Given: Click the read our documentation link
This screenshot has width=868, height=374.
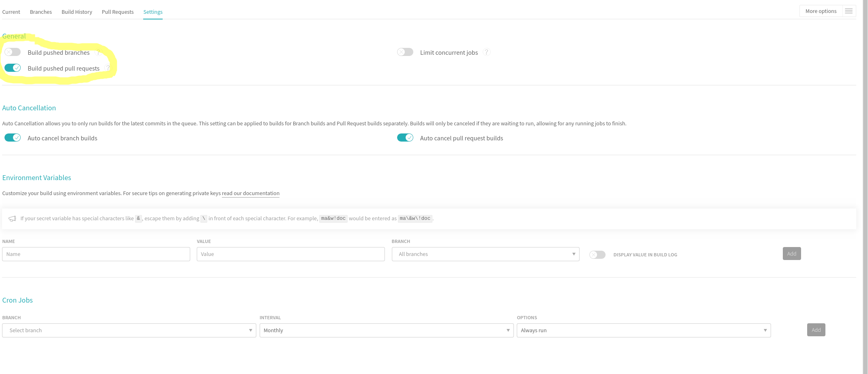Looking at the screenshot, I should [x=251, y=193].
